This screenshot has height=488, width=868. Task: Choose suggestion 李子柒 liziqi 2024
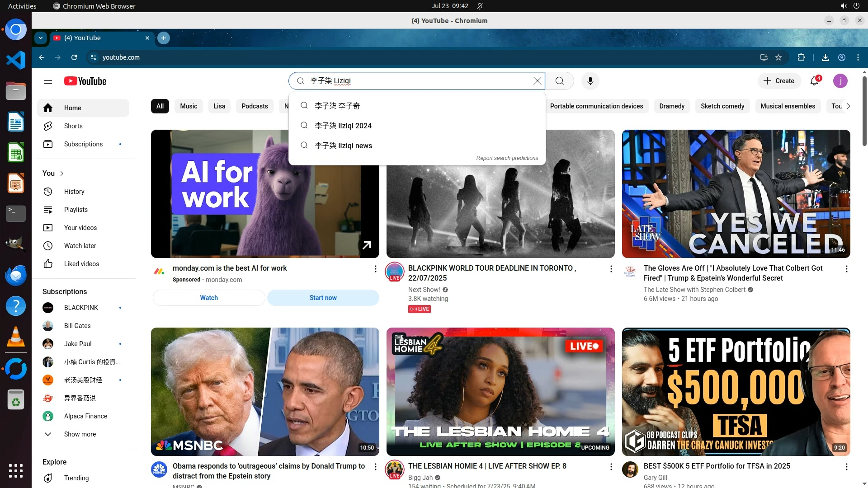pos(343,126)
